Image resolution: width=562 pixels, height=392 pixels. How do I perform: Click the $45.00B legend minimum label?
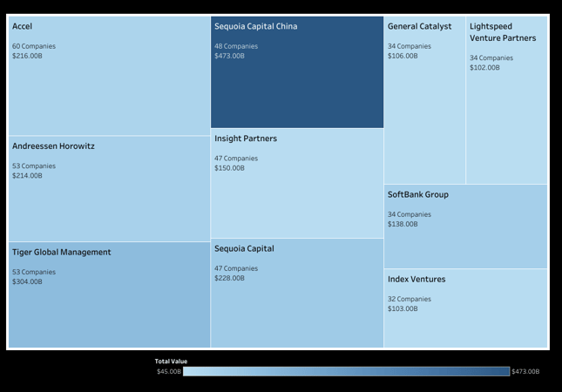point(169,372)
